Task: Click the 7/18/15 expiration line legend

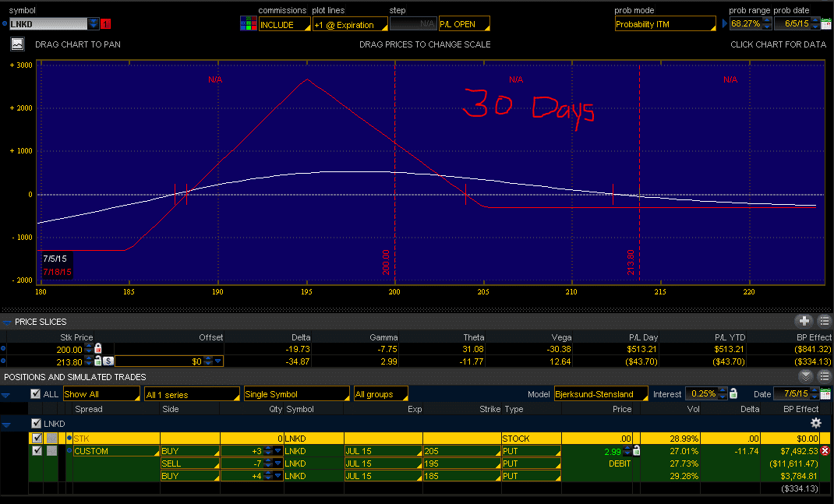Action: 57,272
